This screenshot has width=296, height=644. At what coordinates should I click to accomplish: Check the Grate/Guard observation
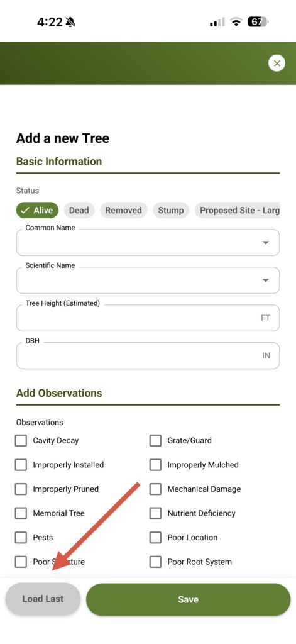pyautogui.click(x=155, y=441)
